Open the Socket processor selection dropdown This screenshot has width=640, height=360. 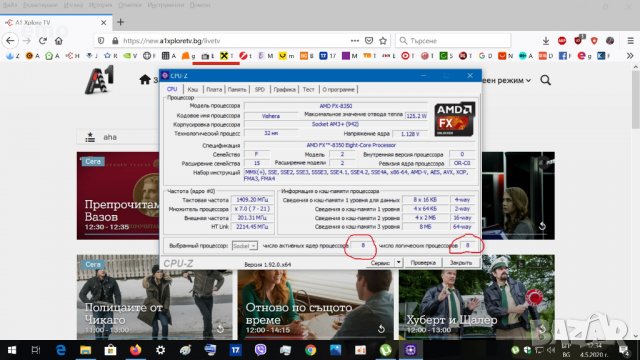coord(244,246)
